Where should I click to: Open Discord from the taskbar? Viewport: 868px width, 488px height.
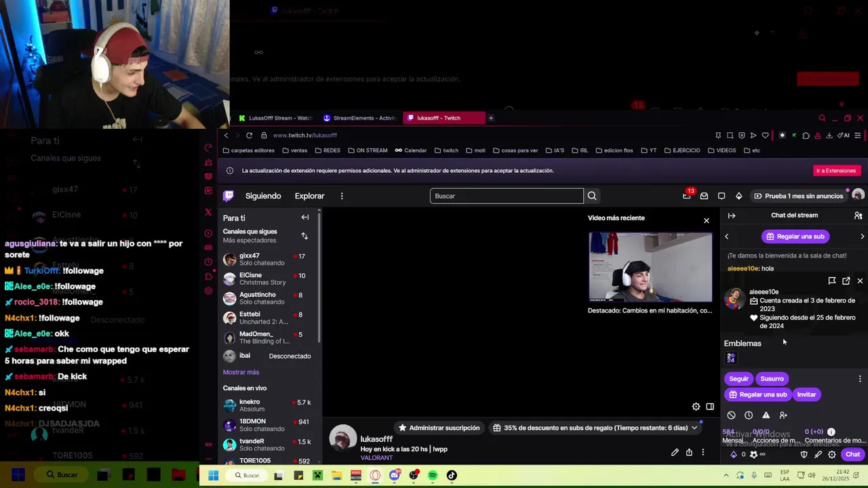394,476
